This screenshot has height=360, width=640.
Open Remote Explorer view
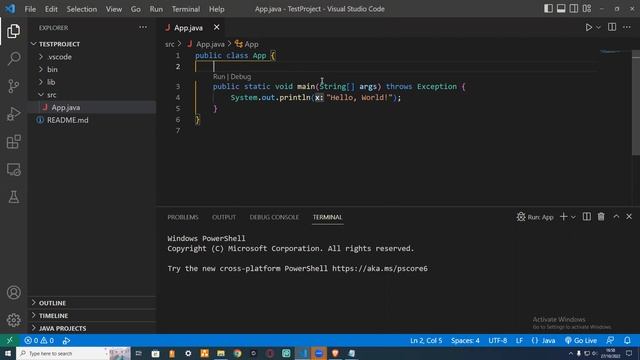[x=13, y=169]
